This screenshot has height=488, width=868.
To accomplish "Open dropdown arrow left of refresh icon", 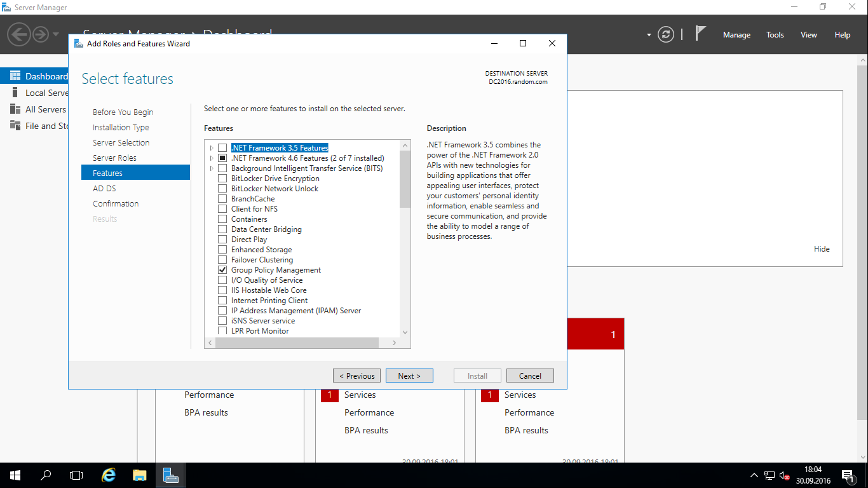I will [x=649, y=35].
